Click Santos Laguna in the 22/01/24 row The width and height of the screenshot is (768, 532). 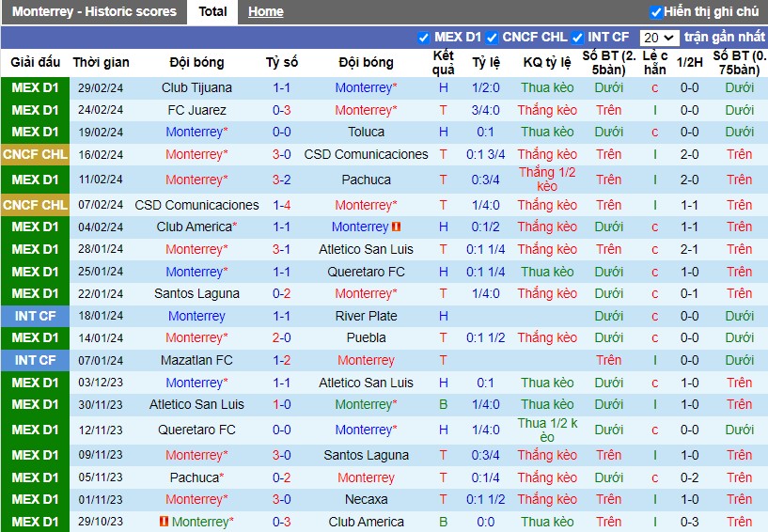point(196,293)
